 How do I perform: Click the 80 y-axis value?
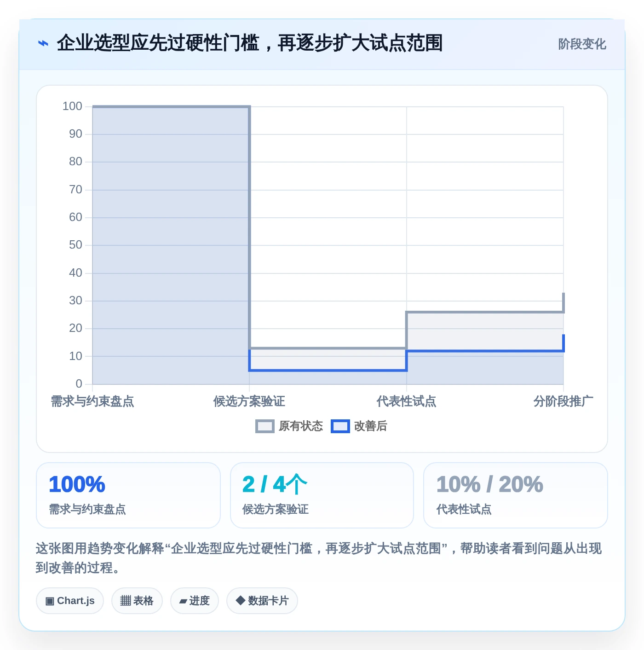(x=75, y=162)
